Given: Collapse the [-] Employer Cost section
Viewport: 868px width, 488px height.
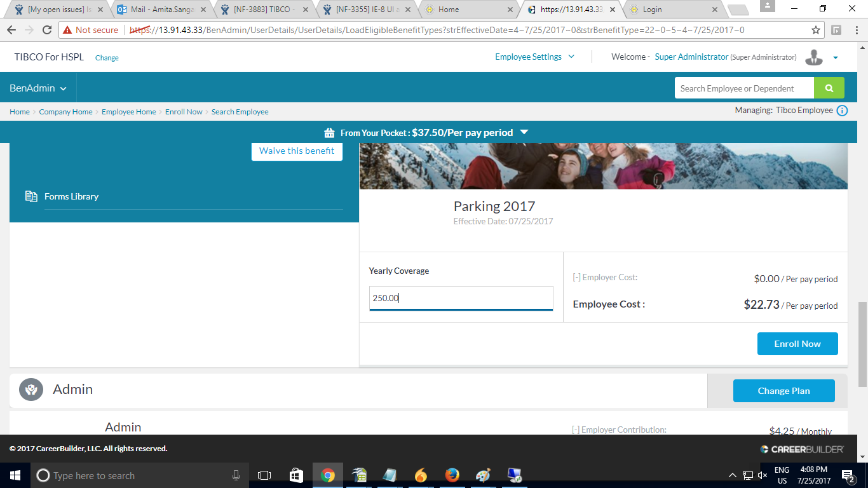Looking at the screenshot, I should pos(577,277).
